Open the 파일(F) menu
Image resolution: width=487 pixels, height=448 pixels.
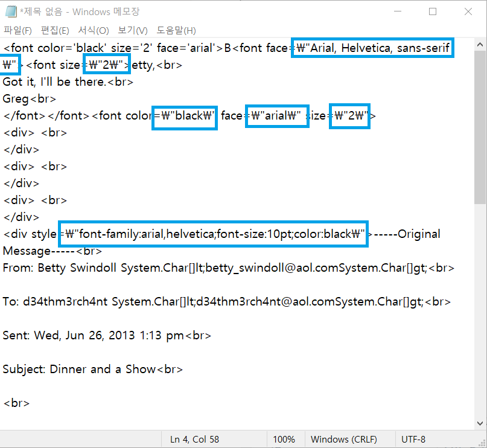point(18,30)
